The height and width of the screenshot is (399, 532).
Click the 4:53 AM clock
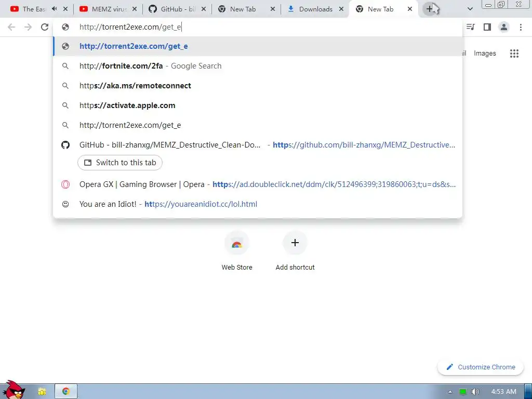click(x=503, y=392)
